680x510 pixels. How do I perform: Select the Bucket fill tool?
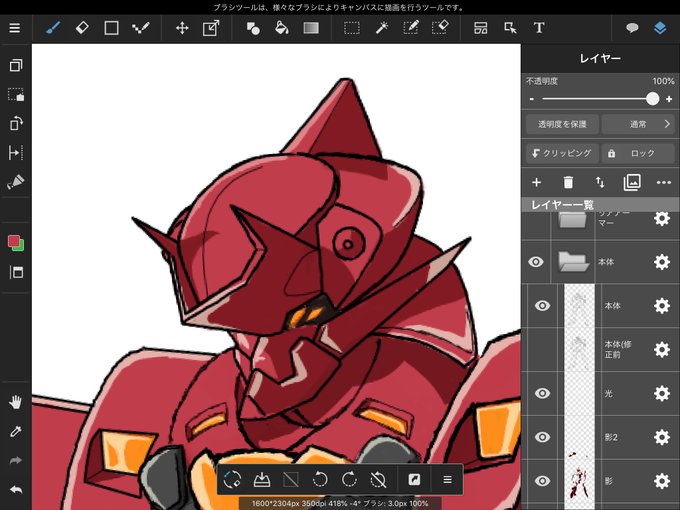pyautogui.click(x=282, y=28)
